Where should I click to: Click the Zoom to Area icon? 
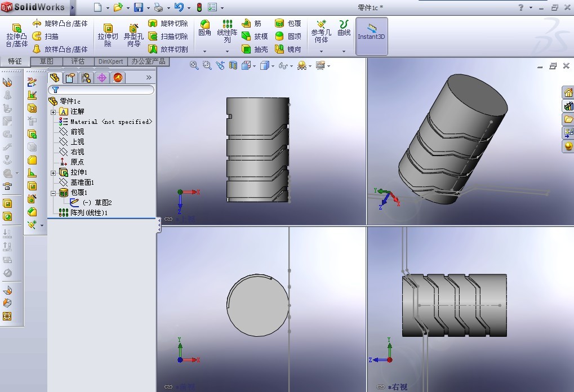click(207, 65)
